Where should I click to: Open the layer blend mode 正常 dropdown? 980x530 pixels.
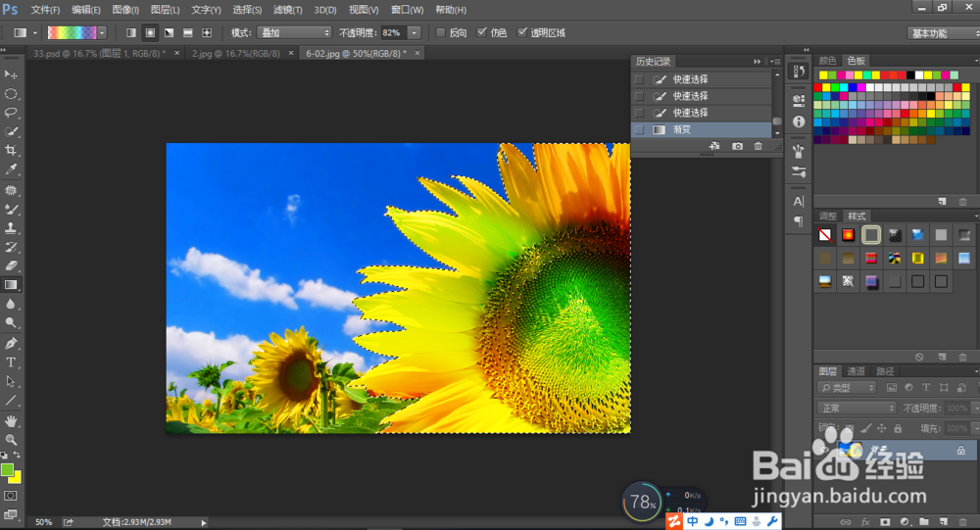[857, 409]
